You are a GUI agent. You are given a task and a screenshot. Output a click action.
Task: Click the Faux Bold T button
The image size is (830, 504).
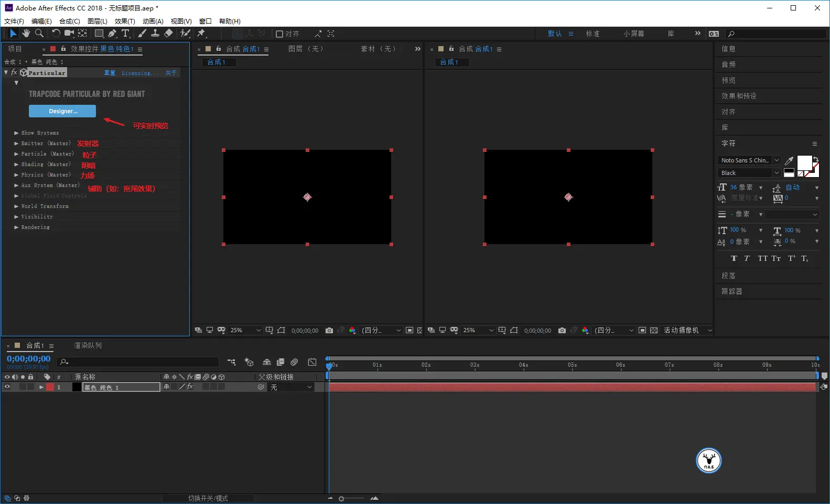734,258
